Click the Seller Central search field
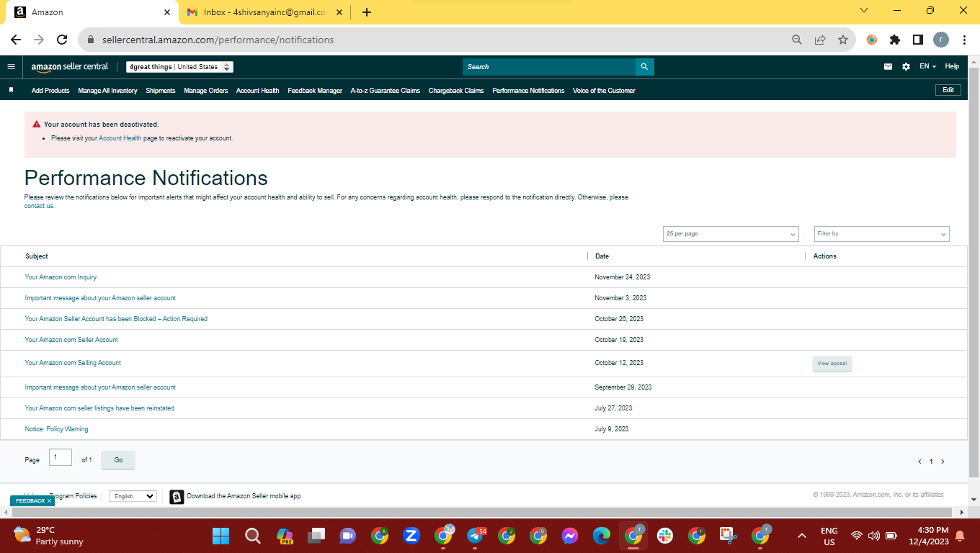Screen dimensions: 980x553 coord(549,67)
